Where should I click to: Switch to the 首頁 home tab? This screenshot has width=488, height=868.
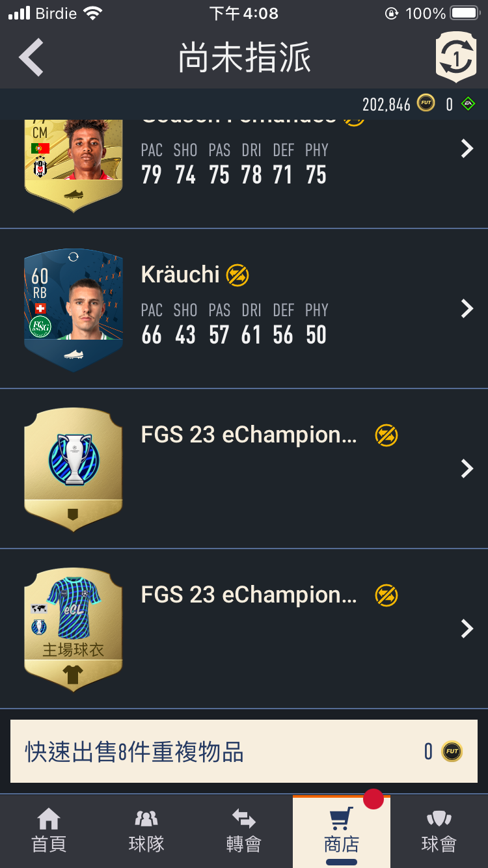click(x=49, y=831)
